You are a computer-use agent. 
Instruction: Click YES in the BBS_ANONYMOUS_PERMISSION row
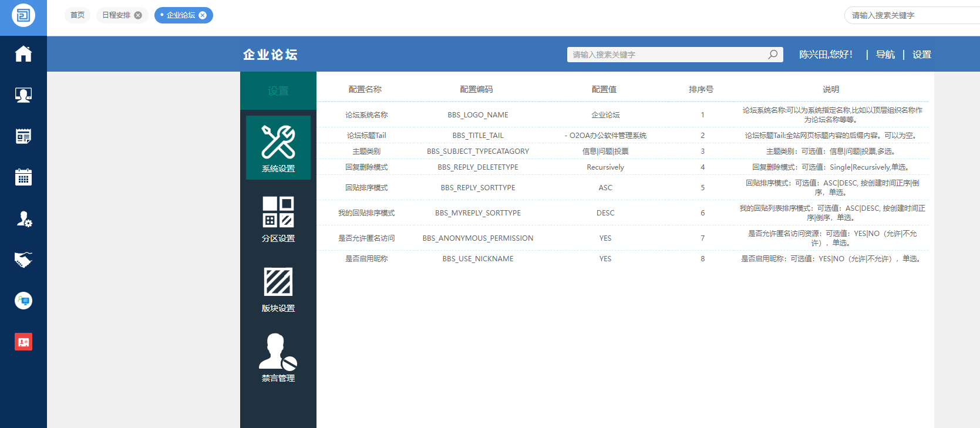pyautogui.click(x=605, y=238)
